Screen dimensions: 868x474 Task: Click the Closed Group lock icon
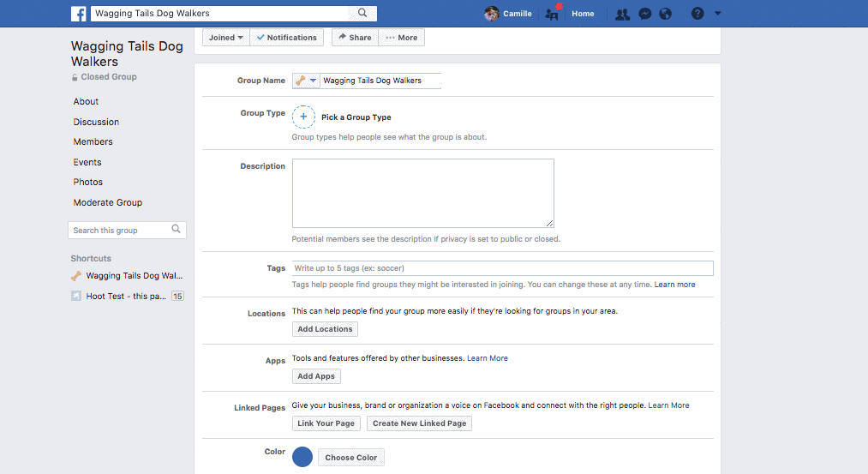coord(75,77)
